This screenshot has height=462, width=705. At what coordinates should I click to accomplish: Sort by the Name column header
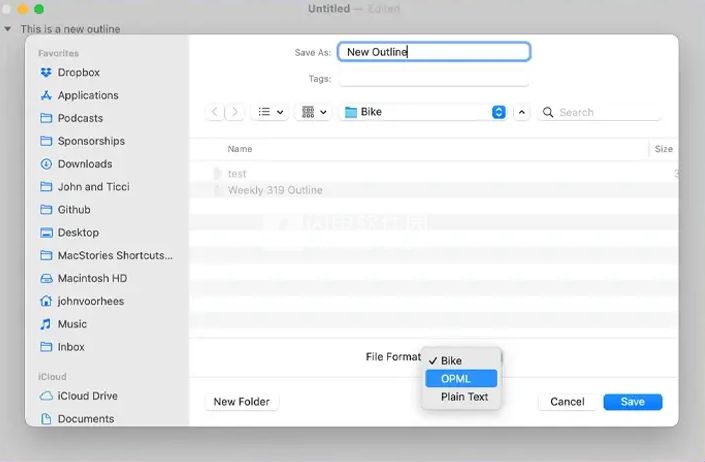tap(240, 149)
